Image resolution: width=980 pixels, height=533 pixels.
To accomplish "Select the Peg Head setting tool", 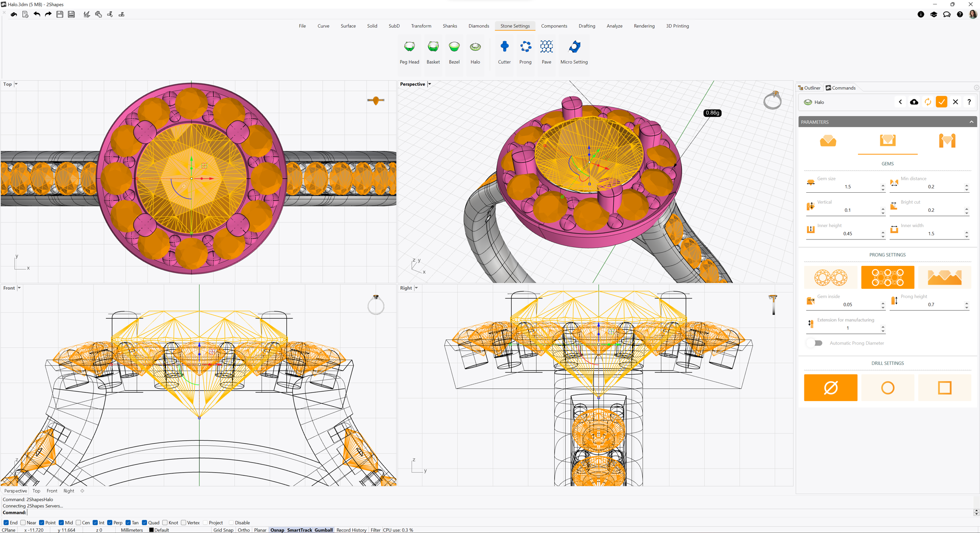I will pyautogui.click(x=409, y=52).
